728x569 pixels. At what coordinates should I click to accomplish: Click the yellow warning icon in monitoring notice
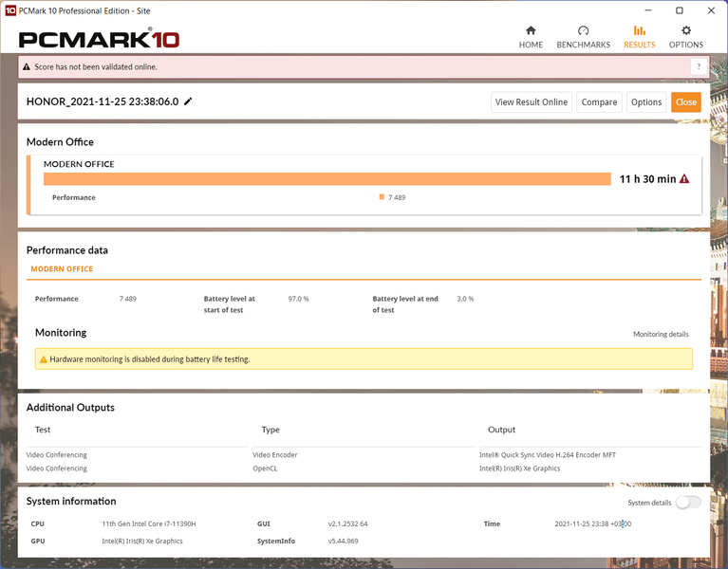click(x=43, y=359)
